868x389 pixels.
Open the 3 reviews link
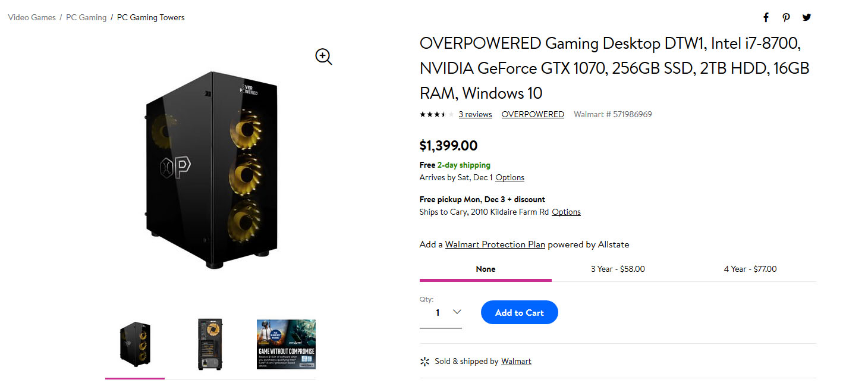pyautogui.click(x=474, y=114)
